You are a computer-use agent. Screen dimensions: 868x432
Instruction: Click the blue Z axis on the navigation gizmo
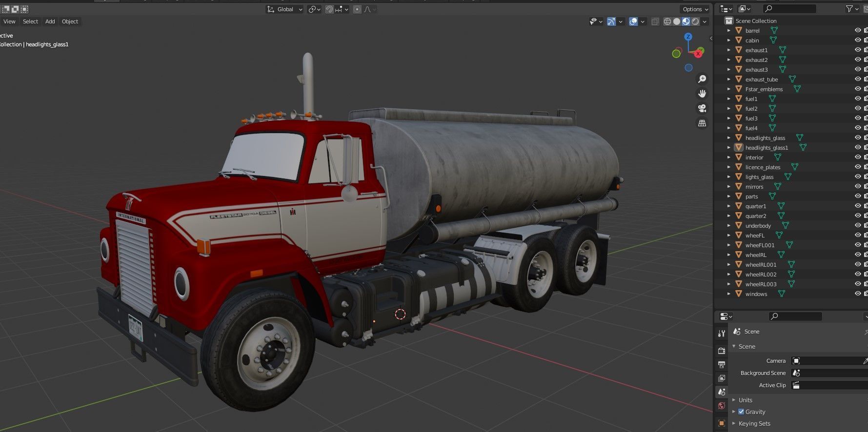coord(688,37)
